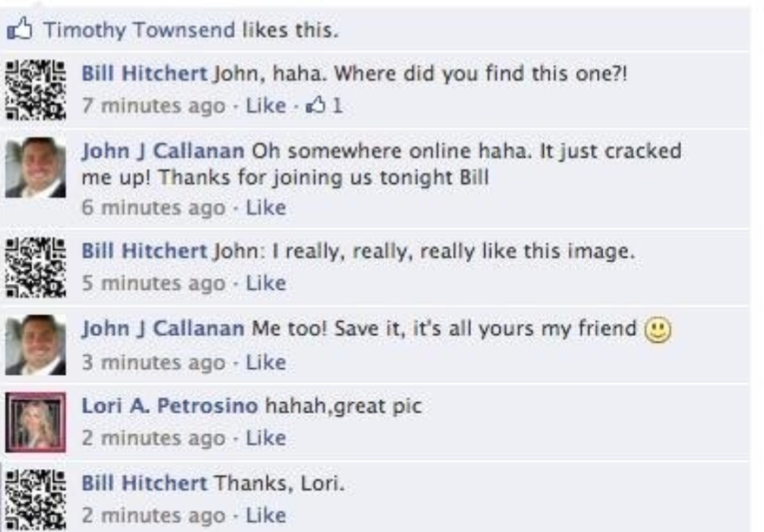Viewport: 764px width, 532px height.
Task: Click the thumbs-up count icon on Bill's first comment
Action: click(315, 105)
